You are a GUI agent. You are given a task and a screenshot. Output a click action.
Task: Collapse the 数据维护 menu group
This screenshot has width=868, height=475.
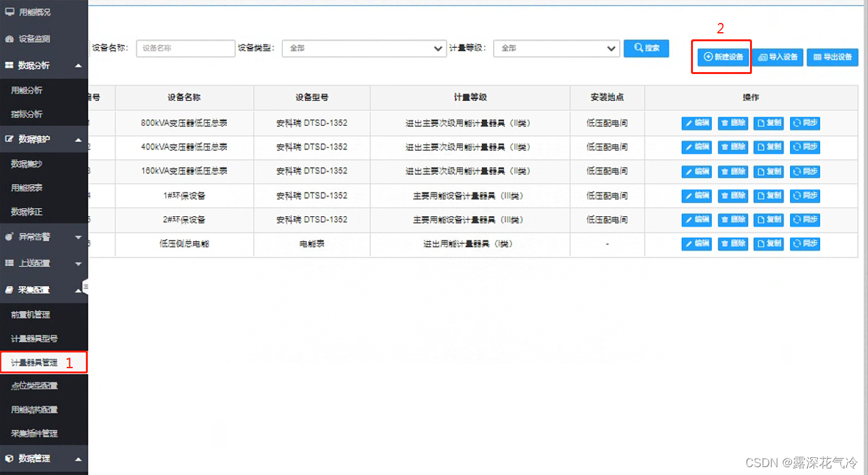(x=44, y=139)
